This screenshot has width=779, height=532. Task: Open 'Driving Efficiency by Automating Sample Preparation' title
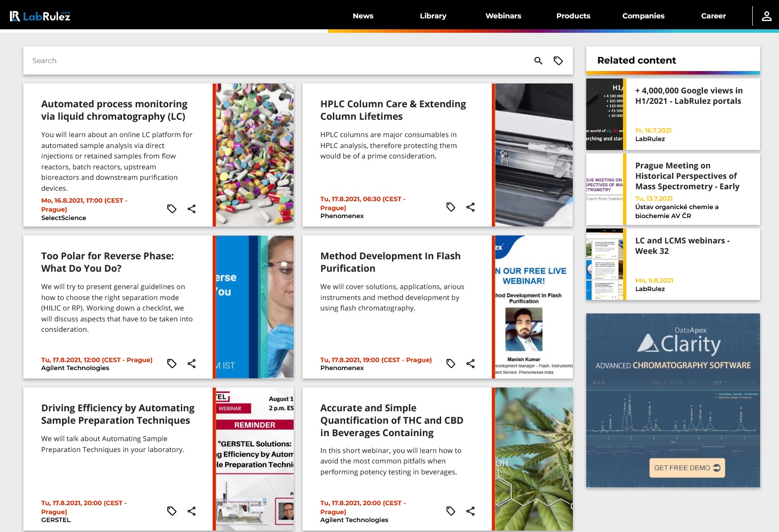[x=118, y=414]
